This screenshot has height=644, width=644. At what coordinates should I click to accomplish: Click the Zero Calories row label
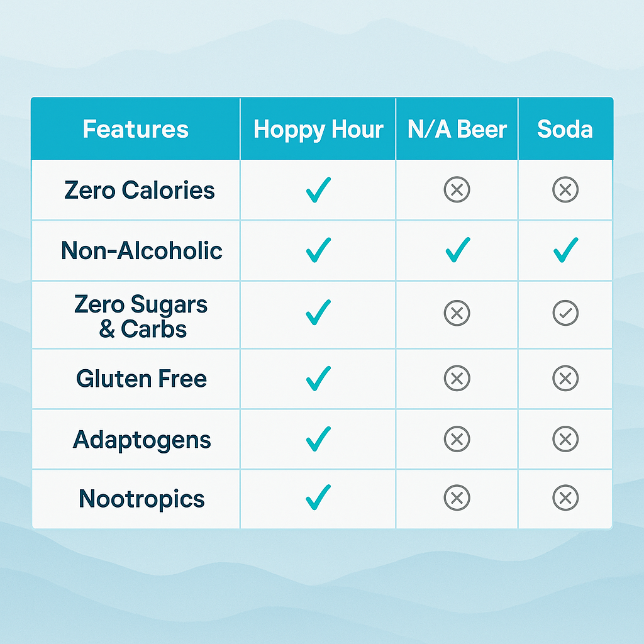pyautogui.click(x=140, y=190)
